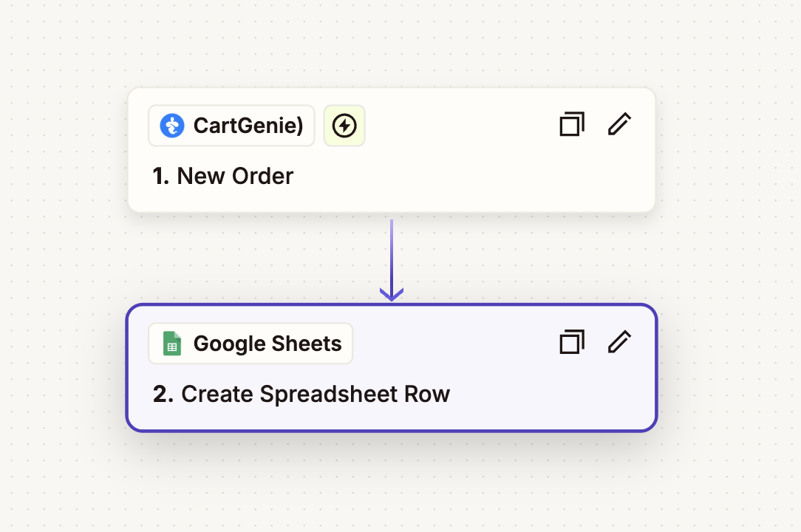Click the blue CartGenie genie logo
The width and height of the screenshot is (801, 532).
click(172, 126)
